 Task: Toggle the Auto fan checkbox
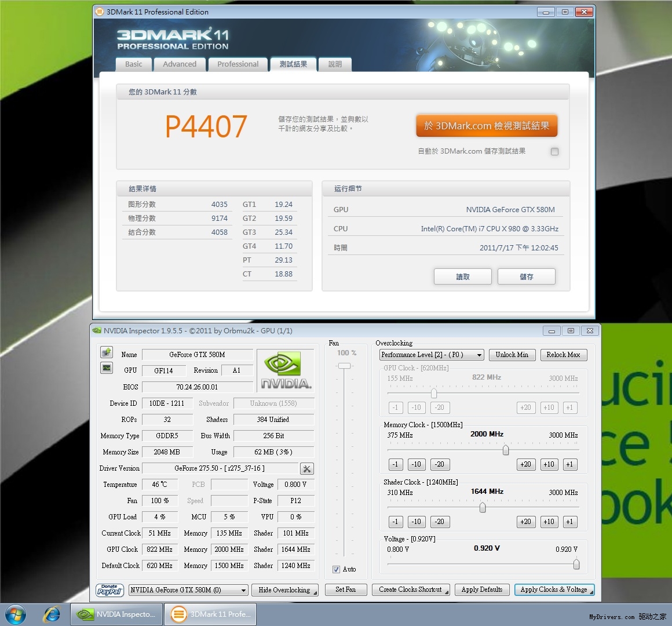coord(336,569)
